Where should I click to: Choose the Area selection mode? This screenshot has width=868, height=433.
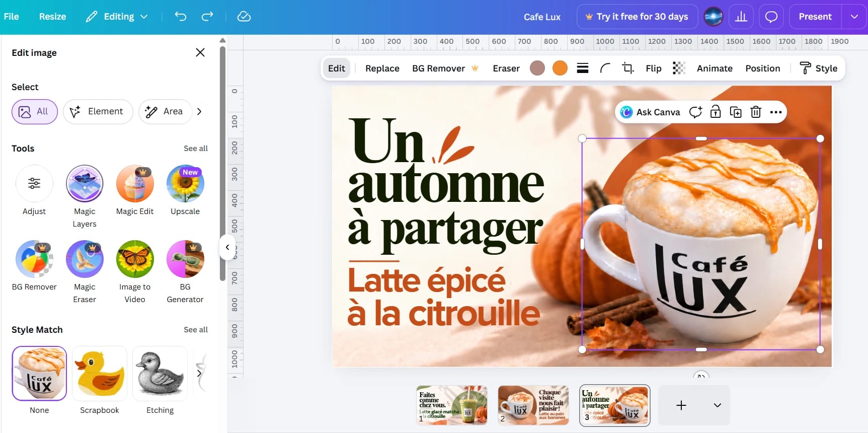165,112
